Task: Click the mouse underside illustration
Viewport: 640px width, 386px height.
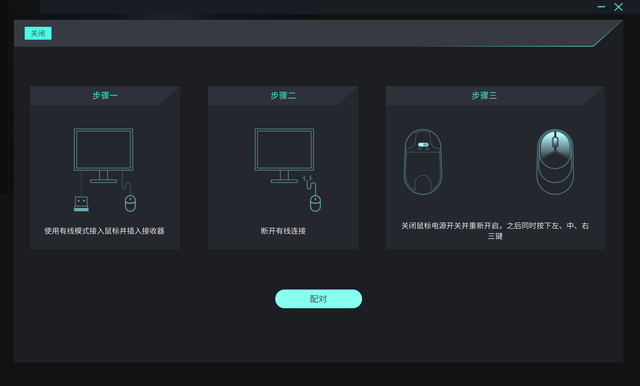Action: click(x=423, y=162)
